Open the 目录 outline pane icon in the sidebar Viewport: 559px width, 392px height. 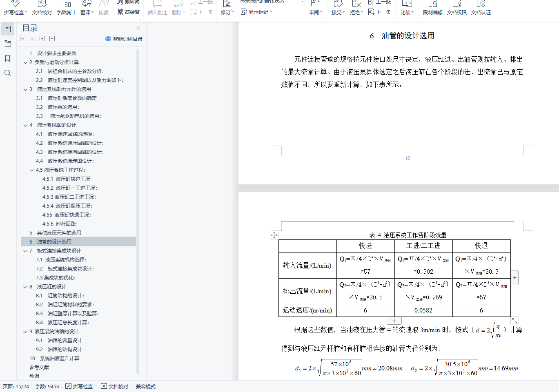[x=8, y=29]
